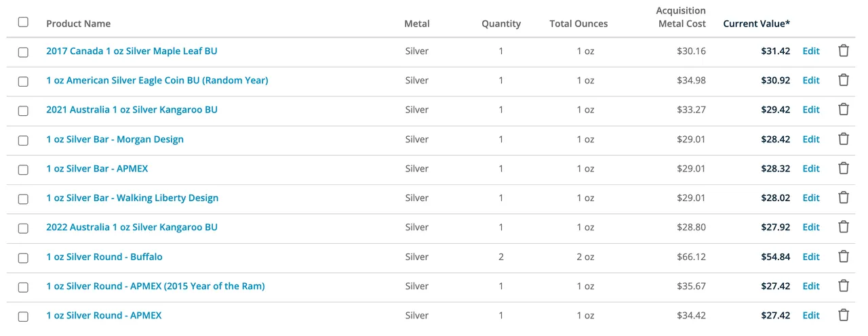Trash the 1 oz Silver Bar - APMEX row
Viewport: 868px width, 336px height.
click(844, 169)
